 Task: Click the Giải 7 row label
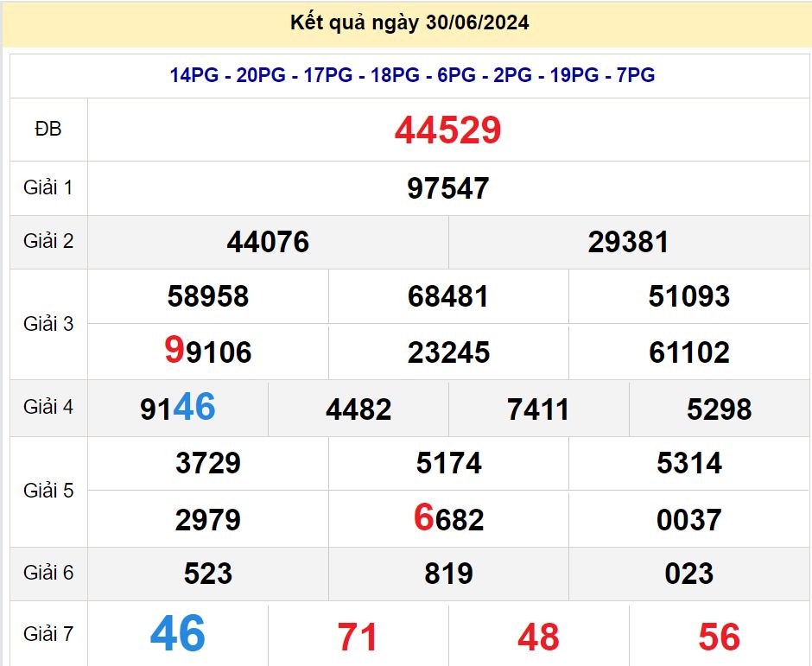coord(48,634)
